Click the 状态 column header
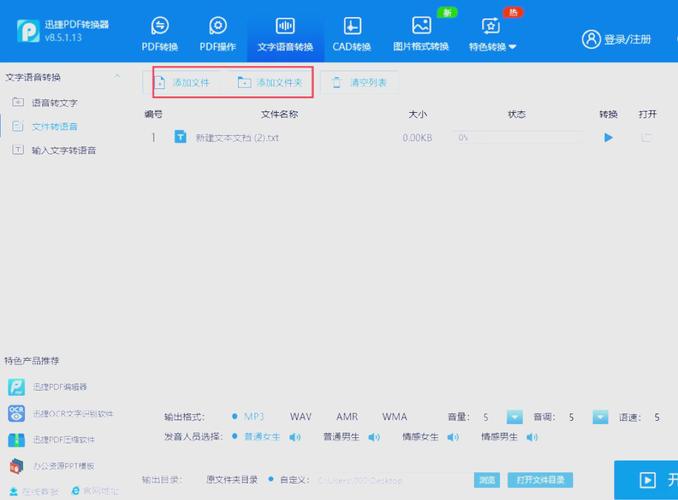The image size is (678, 500). [517, 114]
